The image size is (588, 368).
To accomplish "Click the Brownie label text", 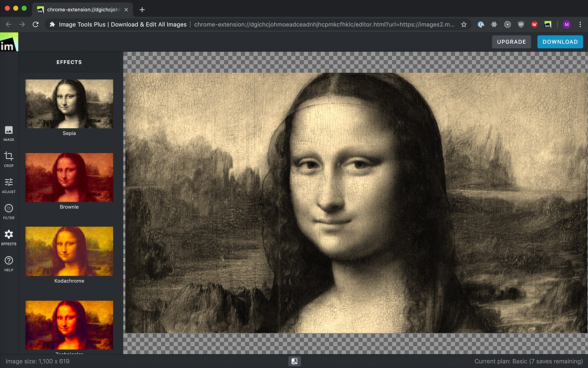I will click(69, 207).
